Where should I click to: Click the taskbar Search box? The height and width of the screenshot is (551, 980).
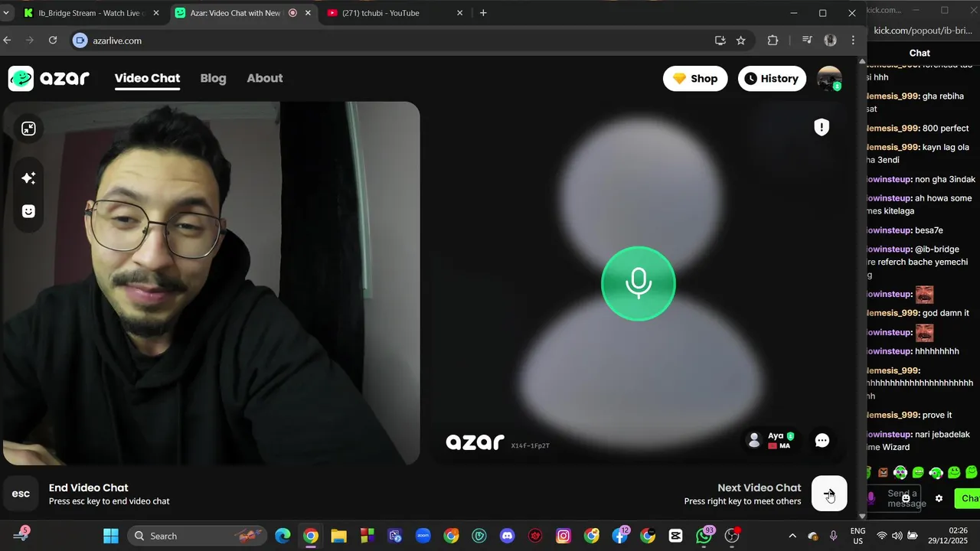tap(197, 536)
